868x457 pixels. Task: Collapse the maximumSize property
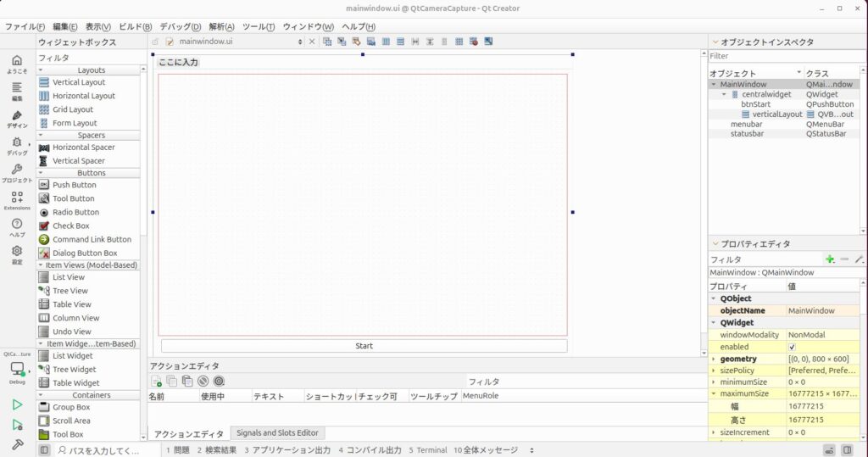click(x=713, y=394)
